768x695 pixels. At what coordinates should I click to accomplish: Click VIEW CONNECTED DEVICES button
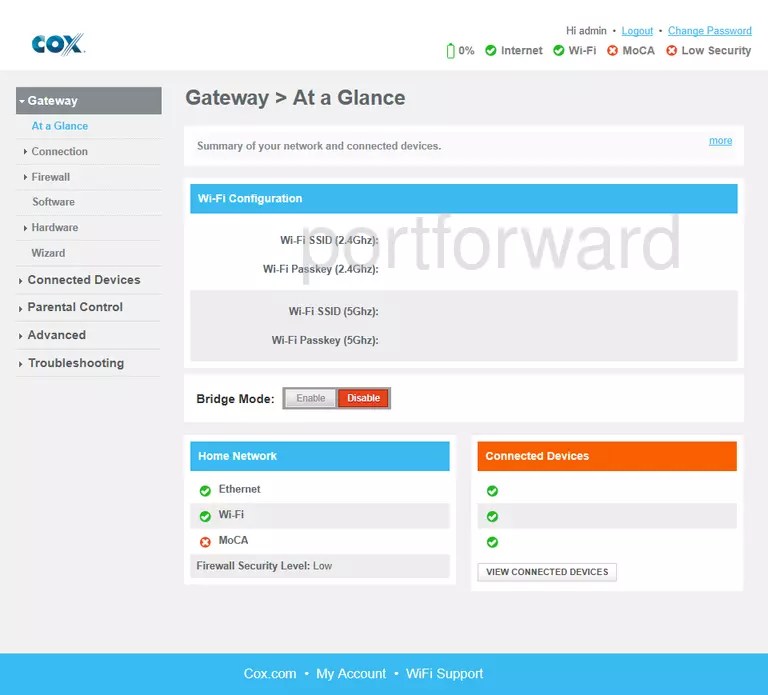(547, 572)
